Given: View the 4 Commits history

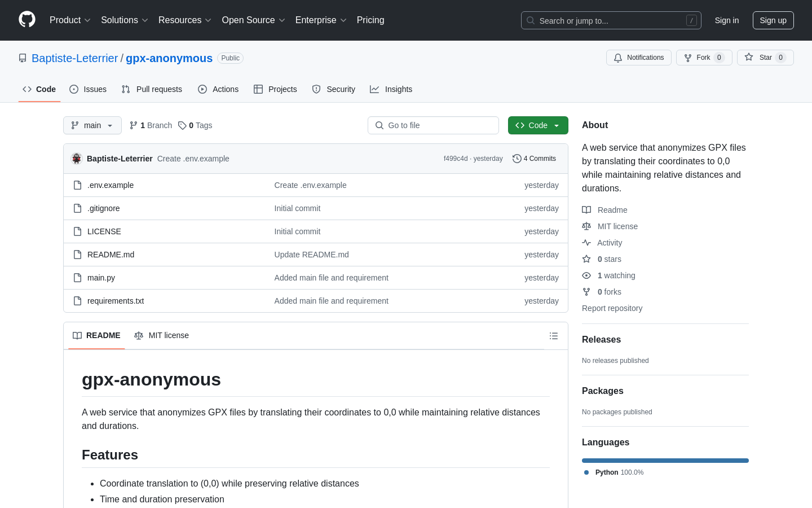Looking at the screenshot, I should coord(534,159).
